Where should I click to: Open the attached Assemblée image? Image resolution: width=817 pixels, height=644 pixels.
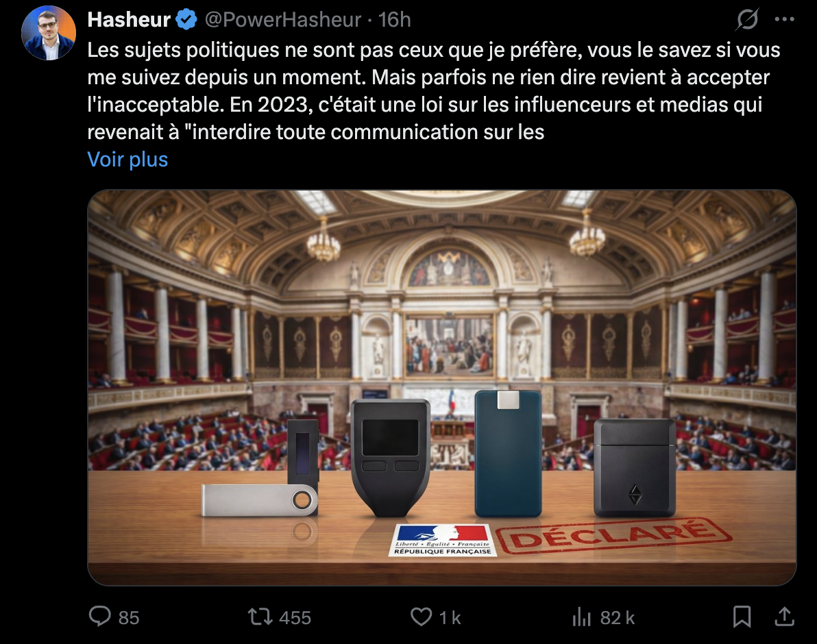pyautogui.click(x=442, y=387)
